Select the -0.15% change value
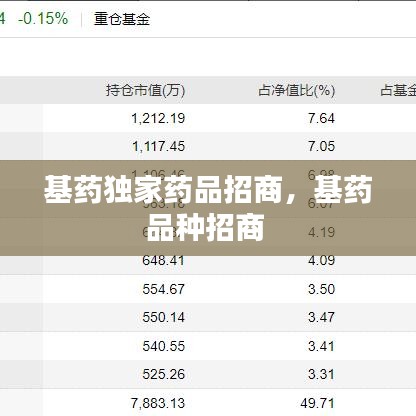 43,18
